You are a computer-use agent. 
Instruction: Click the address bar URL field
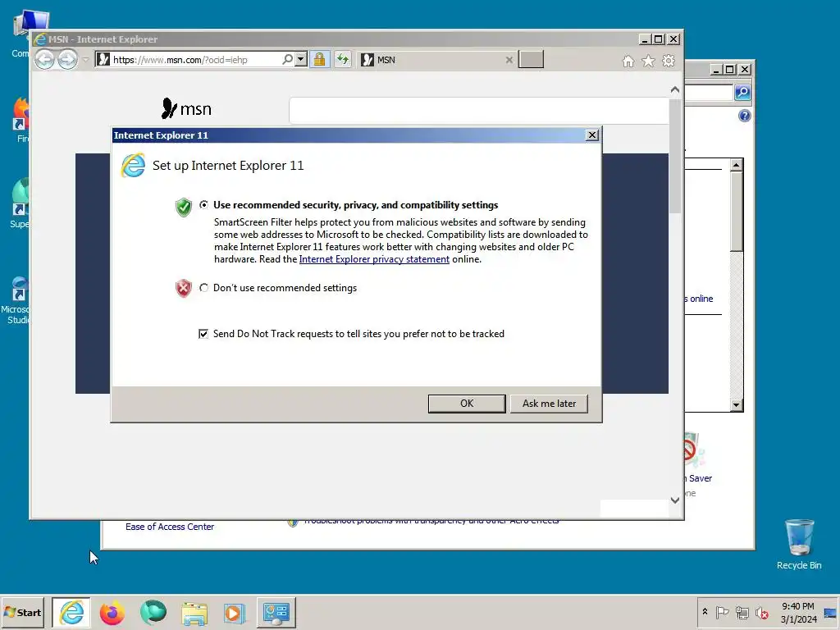click(x=195, y=59)
